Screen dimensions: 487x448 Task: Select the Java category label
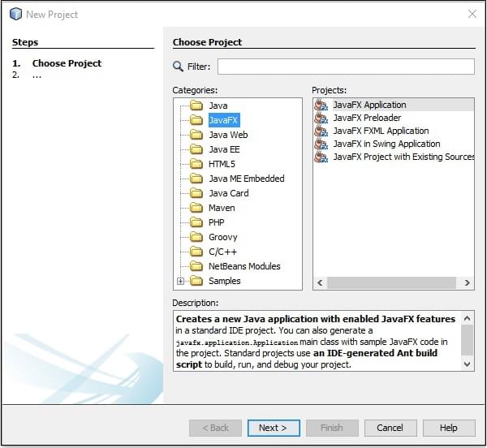[218, 106]
